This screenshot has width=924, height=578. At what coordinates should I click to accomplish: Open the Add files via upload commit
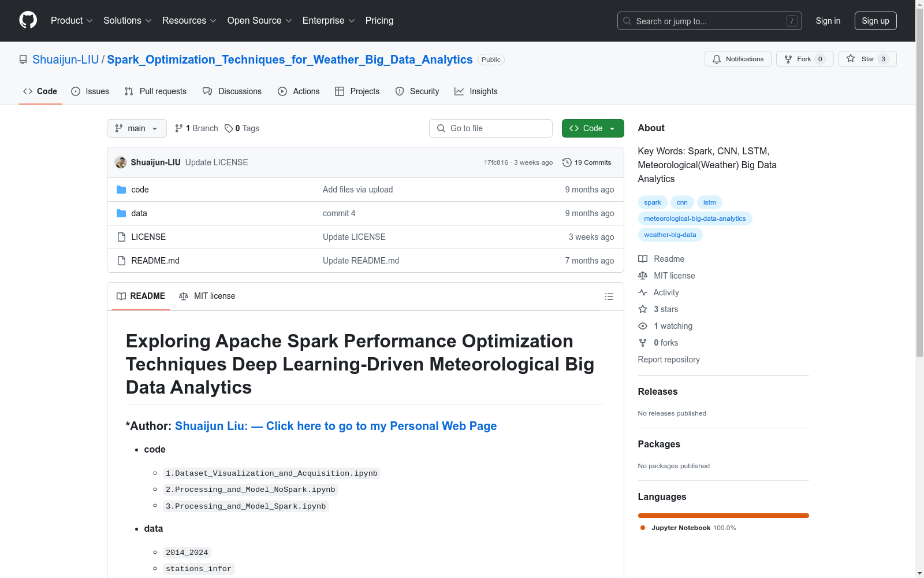358,190
